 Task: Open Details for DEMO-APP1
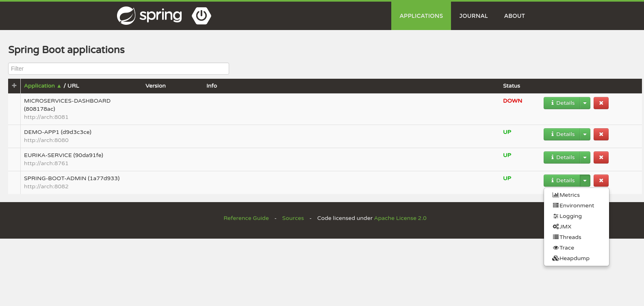pyautogui.click(x=562, y=134)
